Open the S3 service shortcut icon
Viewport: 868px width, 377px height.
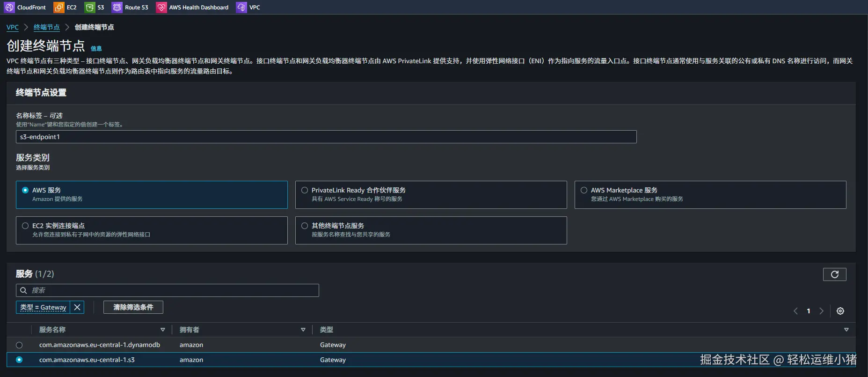tap(90, 7)
